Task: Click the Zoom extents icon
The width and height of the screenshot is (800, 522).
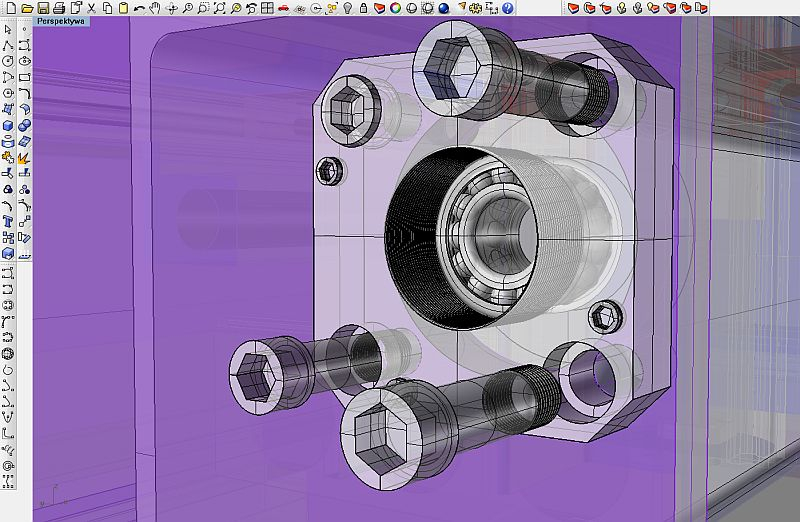Action: (x=219, y=8)
